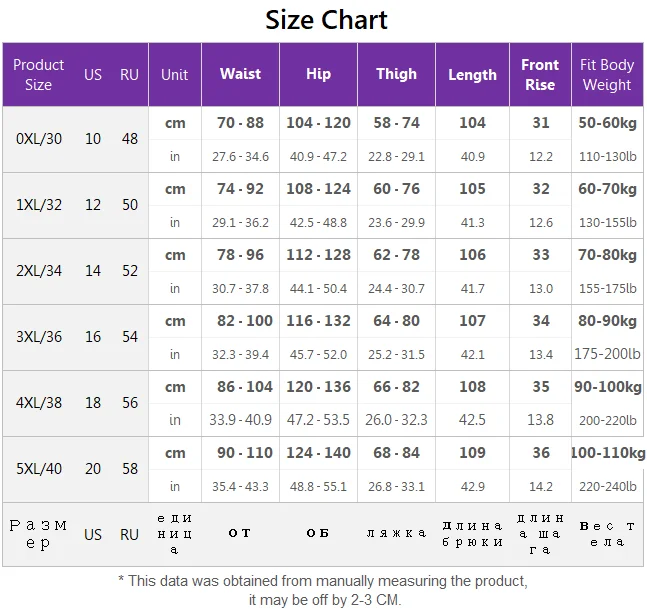Click the Length column header
The image size is (647, 612).
pyautogui.click(x=472, y=74)
